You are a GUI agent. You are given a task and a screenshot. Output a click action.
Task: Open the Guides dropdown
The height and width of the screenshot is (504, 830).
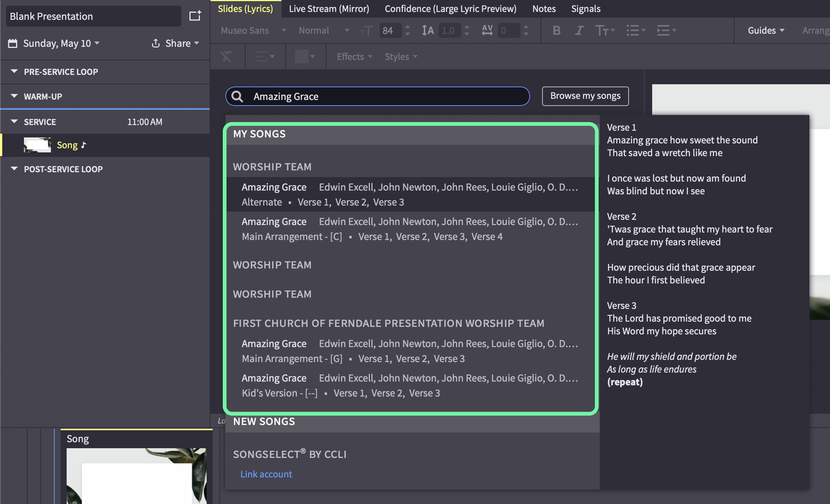pyautogui.click(x=766, y=30)
